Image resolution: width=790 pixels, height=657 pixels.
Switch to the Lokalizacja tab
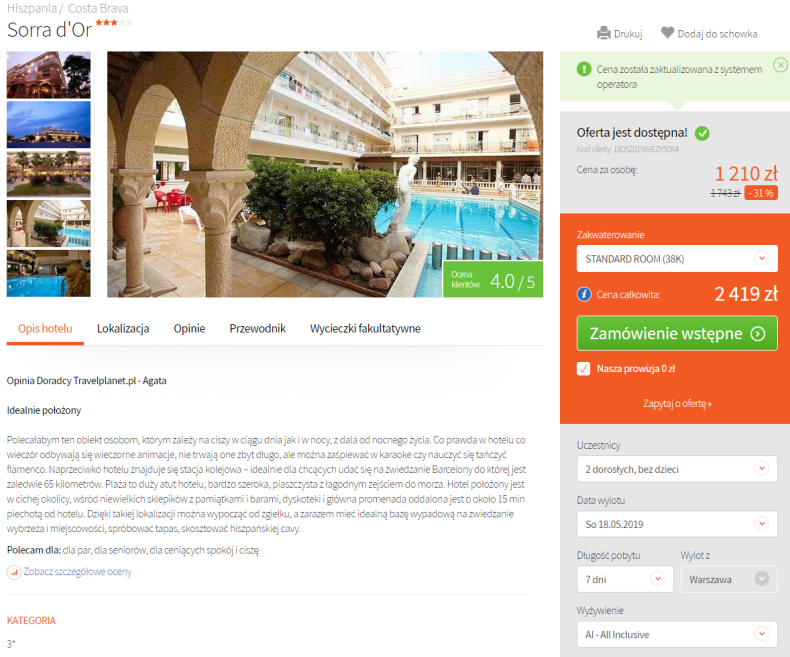[123, 328]
